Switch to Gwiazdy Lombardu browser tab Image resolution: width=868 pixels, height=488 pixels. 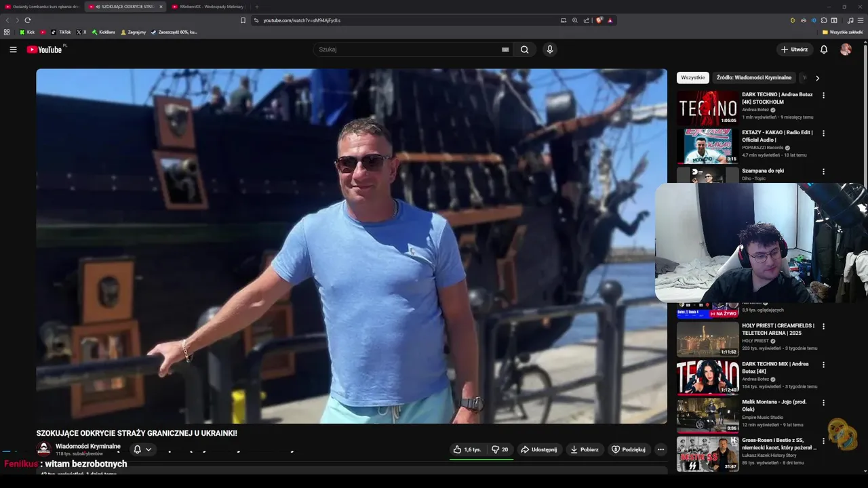click(x=42, y=6)
